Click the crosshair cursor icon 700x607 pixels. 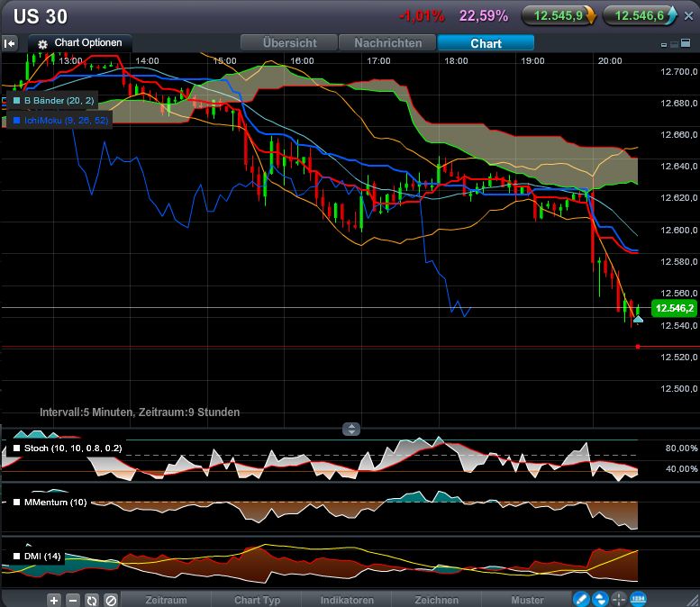click(x=619, y=599)
